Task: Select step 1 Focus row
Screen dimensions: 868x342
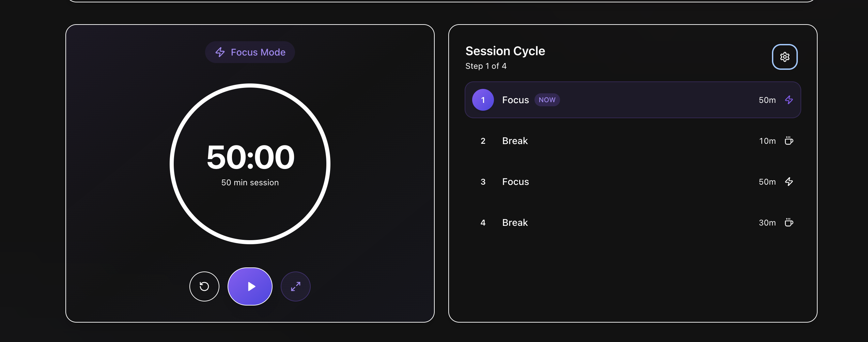Action: coord(633,100)
